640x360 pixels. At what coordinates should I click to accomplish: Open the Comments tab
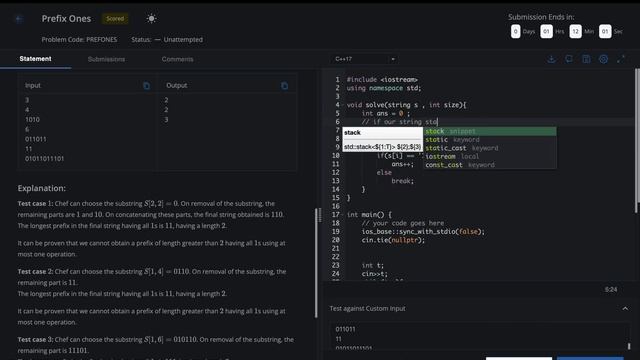(x=177, y=59)
